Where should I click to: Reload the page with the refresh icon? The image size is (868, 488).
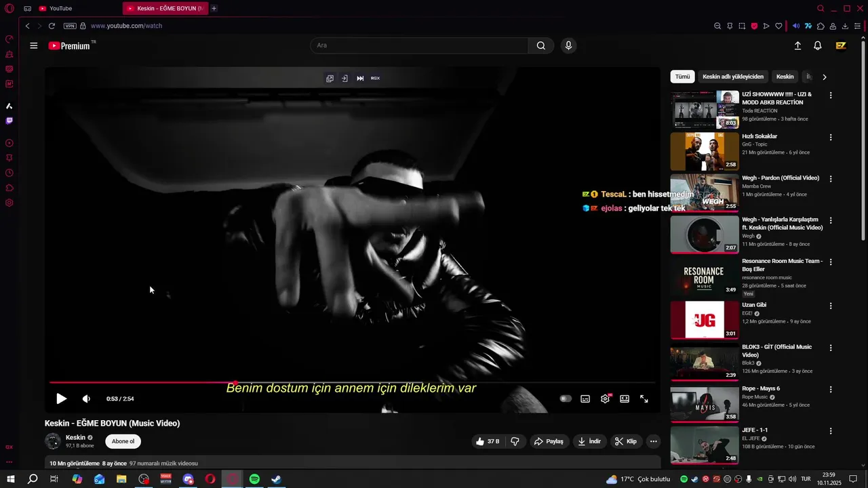[52, 26]
